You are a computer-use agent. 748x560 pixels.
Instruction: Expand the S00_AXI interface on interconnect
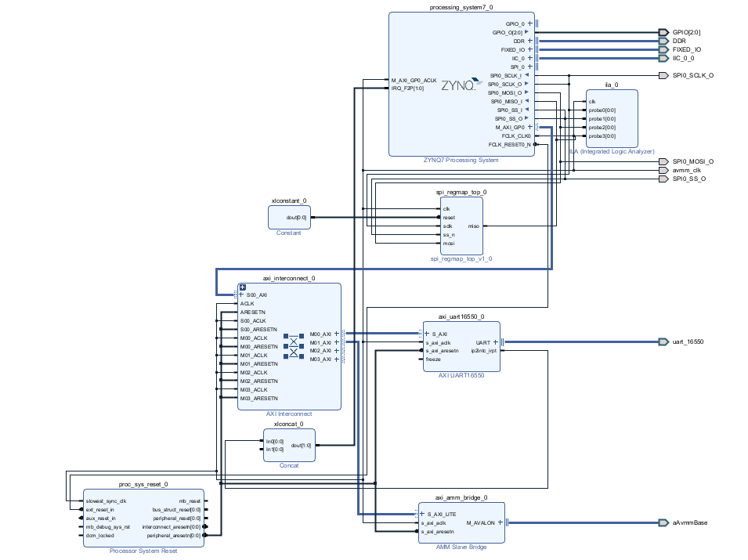241,294
